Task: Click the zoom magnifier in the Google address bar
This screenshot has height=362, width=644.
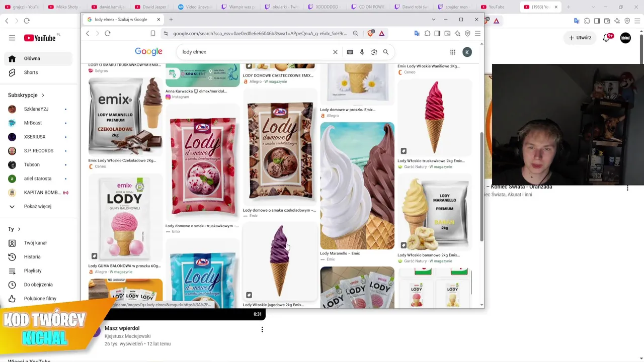Action: pos(355,33)
